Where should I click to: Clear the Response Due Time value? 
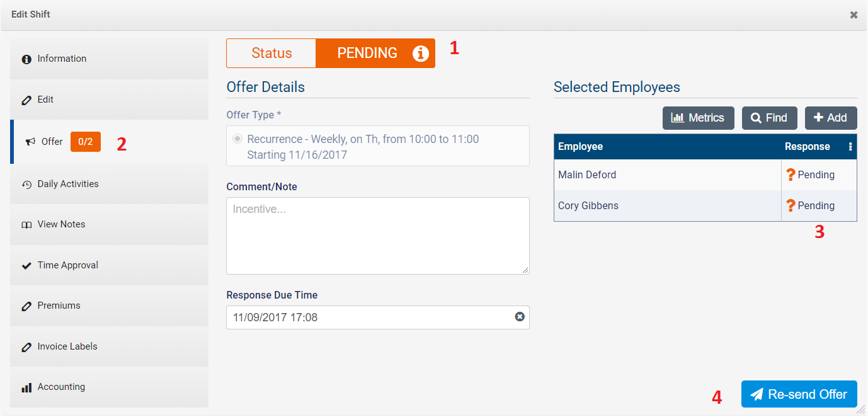coord(520,317)
